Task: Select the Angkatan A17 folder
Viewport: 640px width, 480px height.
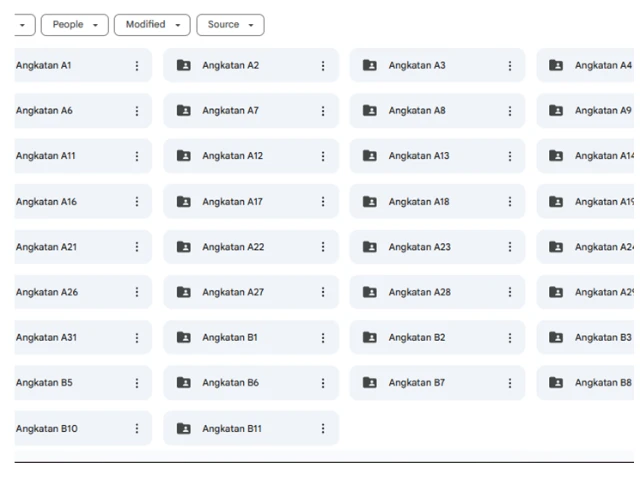Action: [251, 202]
